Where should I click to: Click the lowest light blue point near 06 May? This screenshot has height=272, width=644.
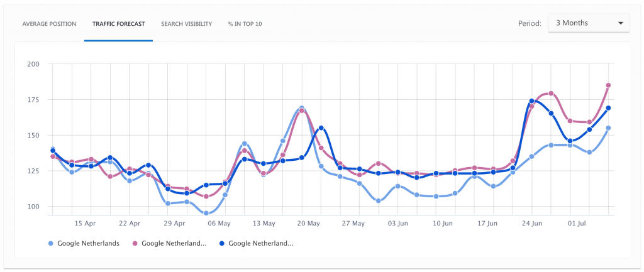click(206, 213)
